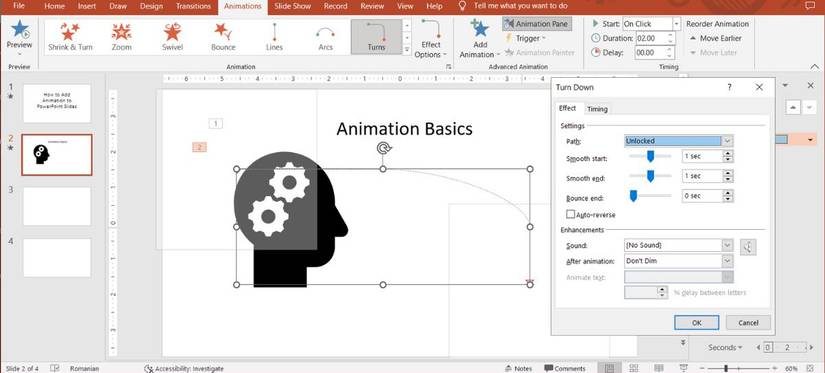
Task: Click animation order tag 1 on slide
Action: 216,124
